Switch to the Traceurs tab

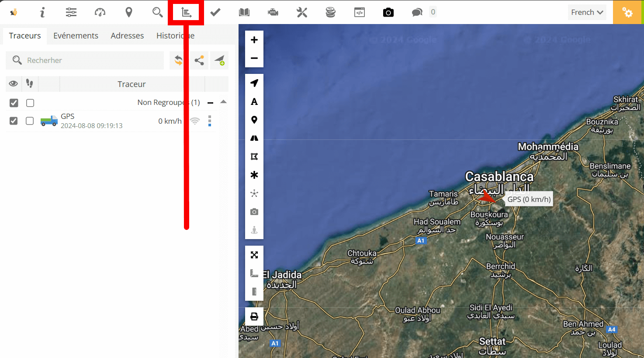tap(25, 36)
